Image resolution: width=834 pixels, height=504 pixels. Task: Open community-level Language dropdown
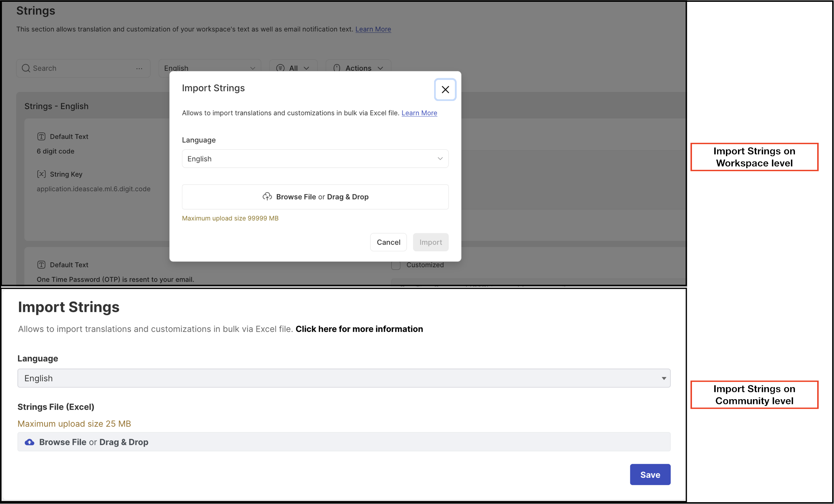click(x=344, y=378)
